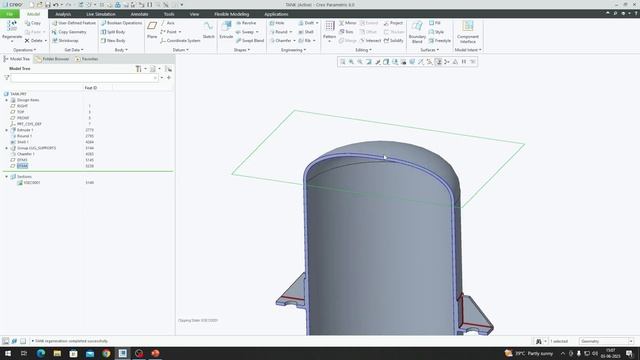Open the File menu
The image size is (640, 360).
[10, 14]
